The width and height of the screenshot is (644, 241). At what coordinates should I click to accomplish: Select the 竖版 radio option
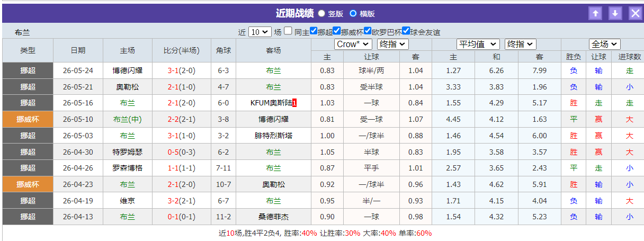(322, 13)
